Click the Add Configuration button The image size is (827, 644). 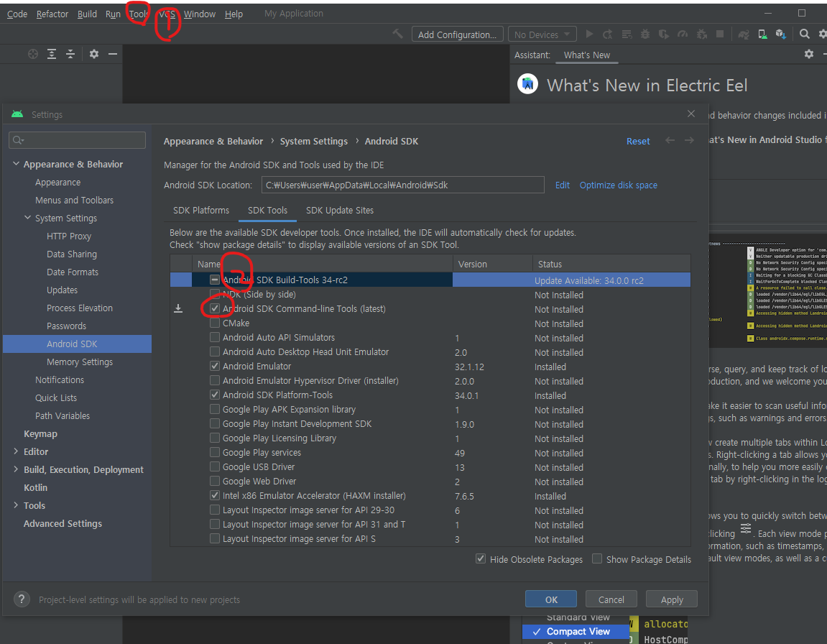point(457,34)
